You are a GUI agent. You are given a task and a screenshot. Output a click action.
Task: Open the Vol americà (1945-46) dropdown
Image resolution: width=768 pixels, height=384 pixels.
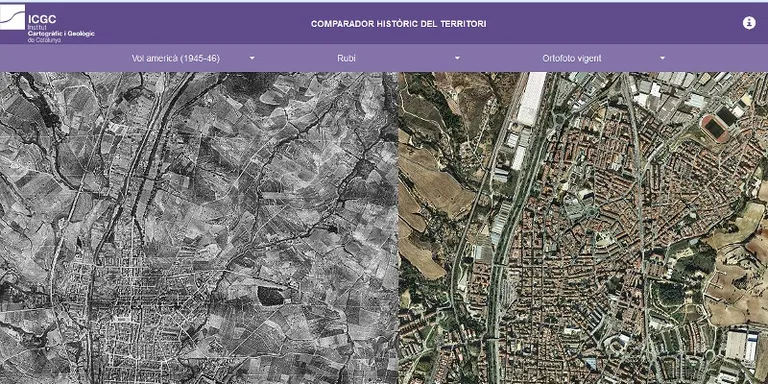[193, 58]
